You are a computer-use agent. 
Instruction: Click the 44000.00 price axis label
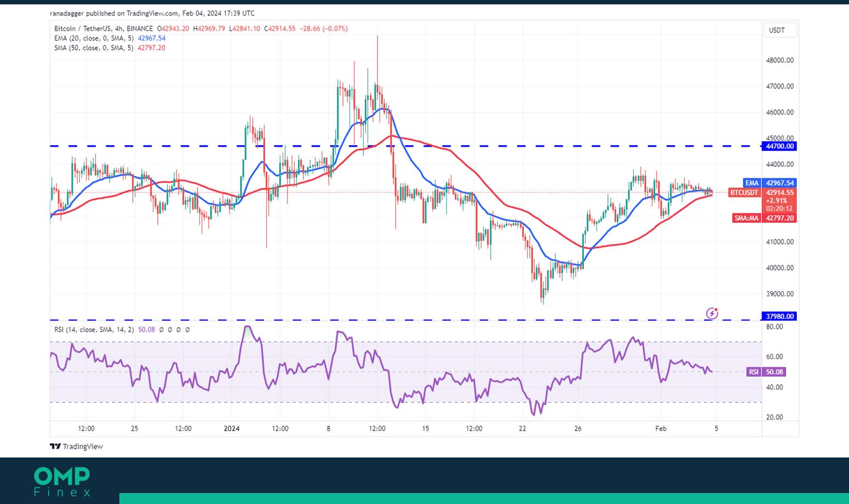779,164
